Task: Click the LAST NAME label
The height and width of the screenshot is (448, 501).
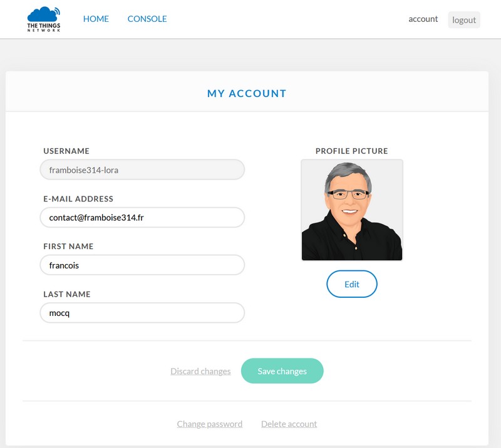Action: coord(67,295)
